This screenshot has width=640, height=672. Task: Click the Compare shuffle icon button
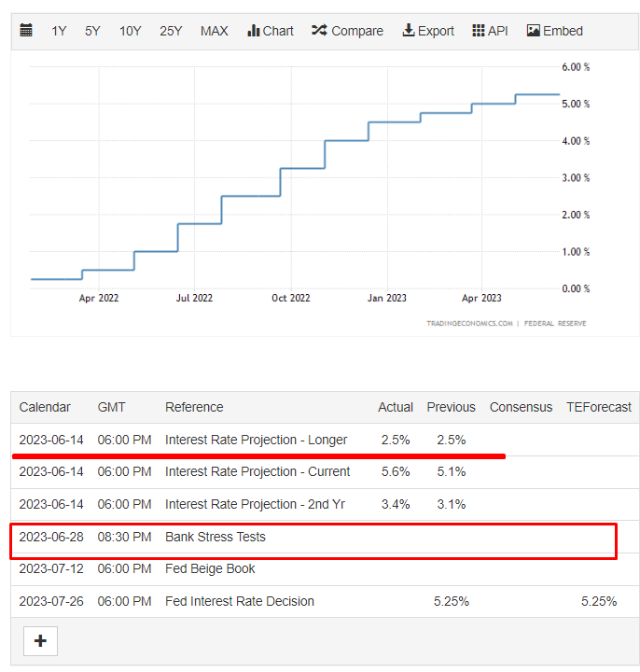(347, 31)
